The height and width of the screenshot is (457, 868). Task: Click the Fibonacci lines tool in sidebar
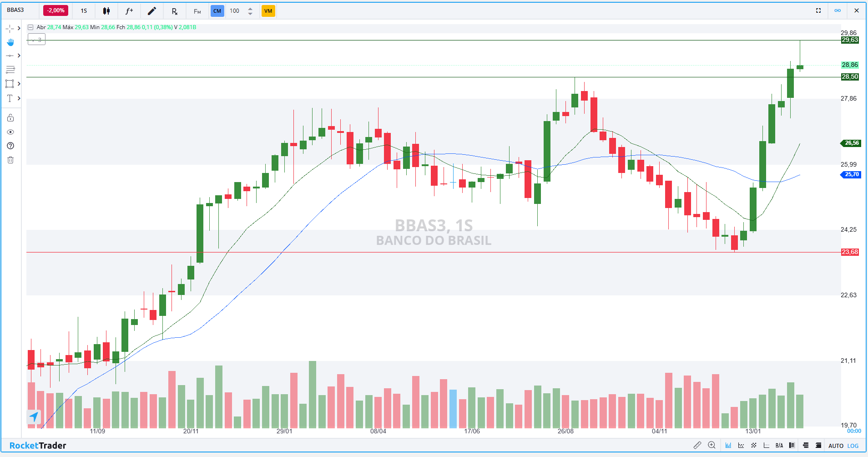tap(10, 70)
